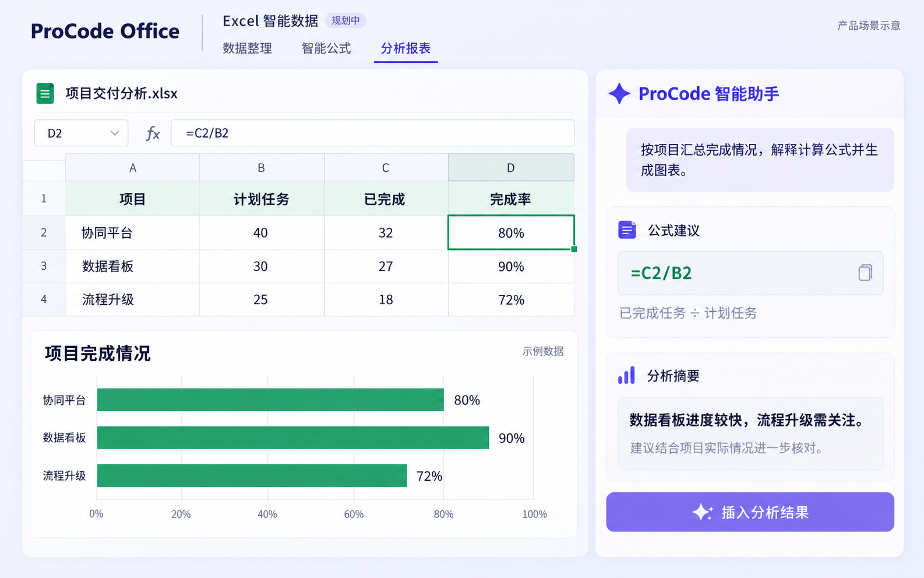This screenshot has width=924, height=578.
Task: Select the cell with value 40
Action: (262, 233)
